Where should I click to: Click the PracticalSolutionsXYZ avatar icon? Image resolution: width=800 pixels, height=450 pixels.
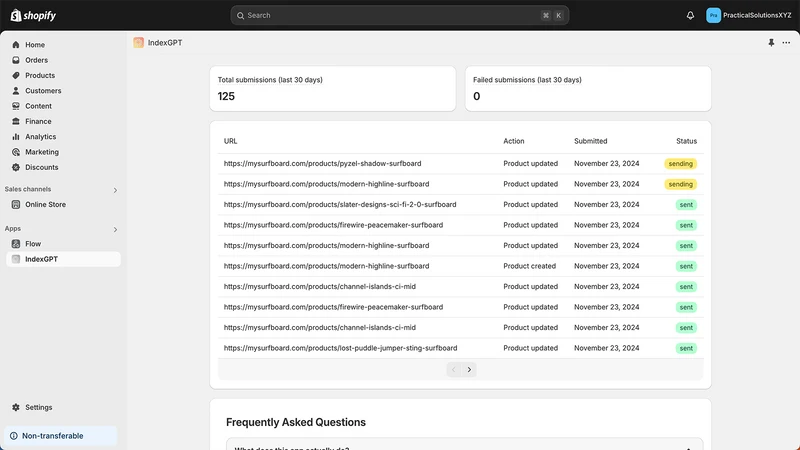pyautogui.click(x=713, y=15)
